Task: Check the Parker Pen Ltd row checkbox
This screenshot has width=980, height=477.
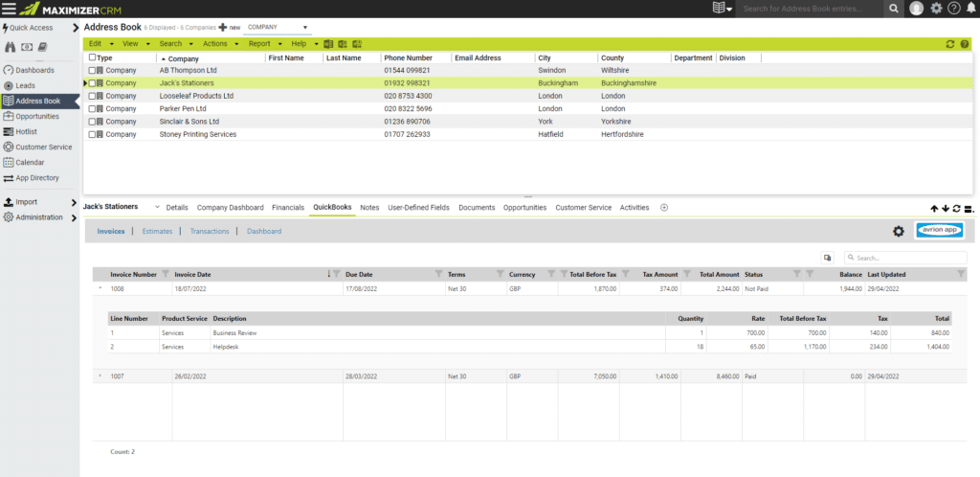Action: click(x=92, y=109)
